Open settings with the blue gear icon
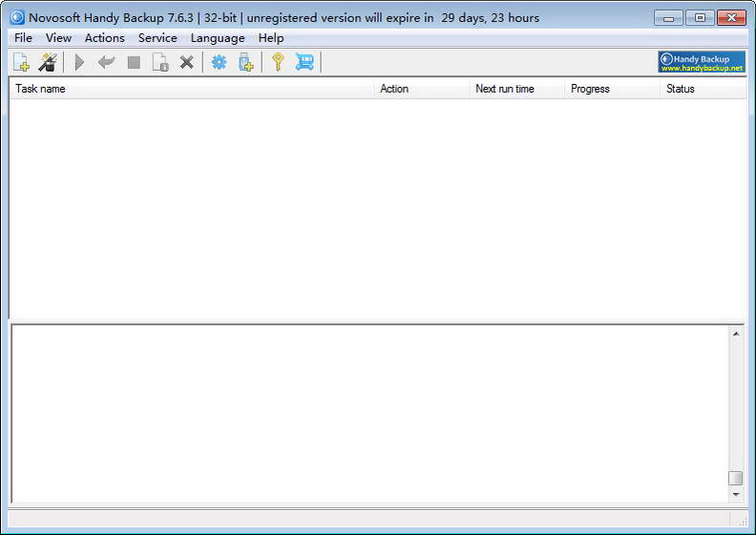The image size is (756, 535). point(219,62)
